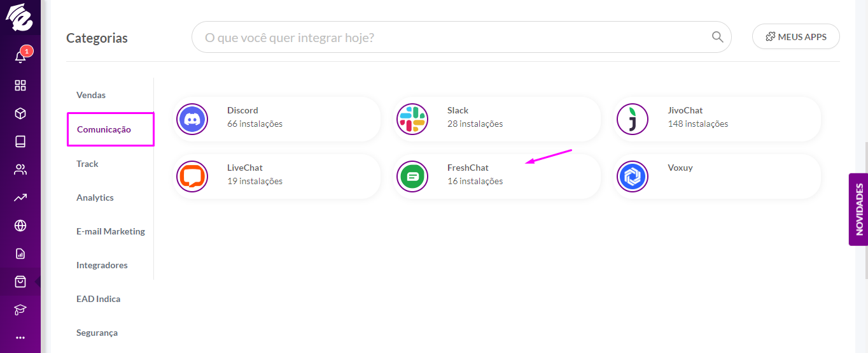
Task: Select the E-mail Marketing category
Action: click(x=111, y=231)
